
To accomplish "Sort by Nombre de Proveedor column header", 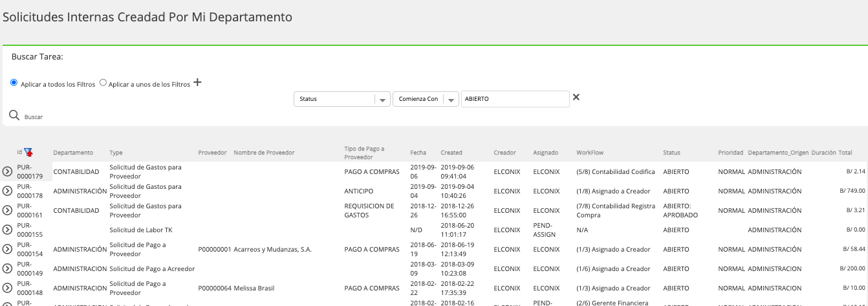I will [264, 153].
